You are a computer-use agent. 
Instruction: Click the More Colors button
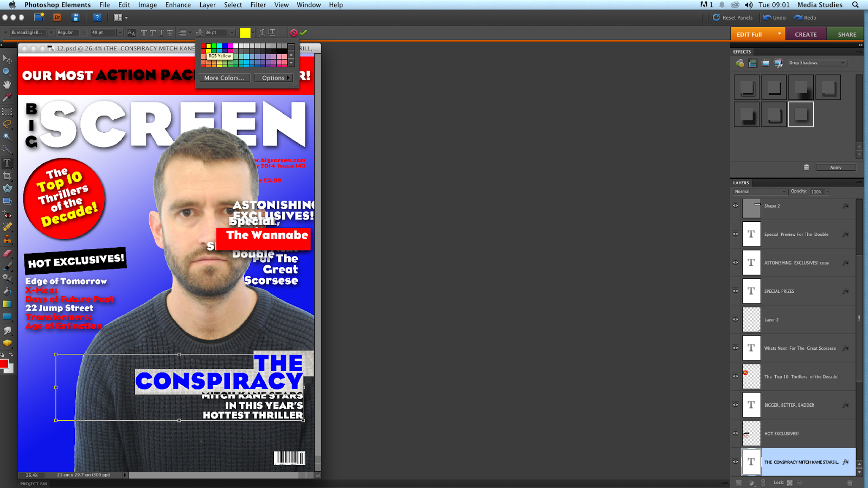pos(225,78)
